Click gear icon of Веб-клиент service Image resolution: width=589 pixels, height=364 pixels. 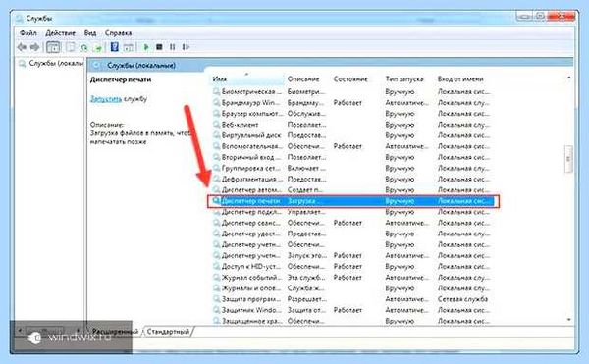216,124
